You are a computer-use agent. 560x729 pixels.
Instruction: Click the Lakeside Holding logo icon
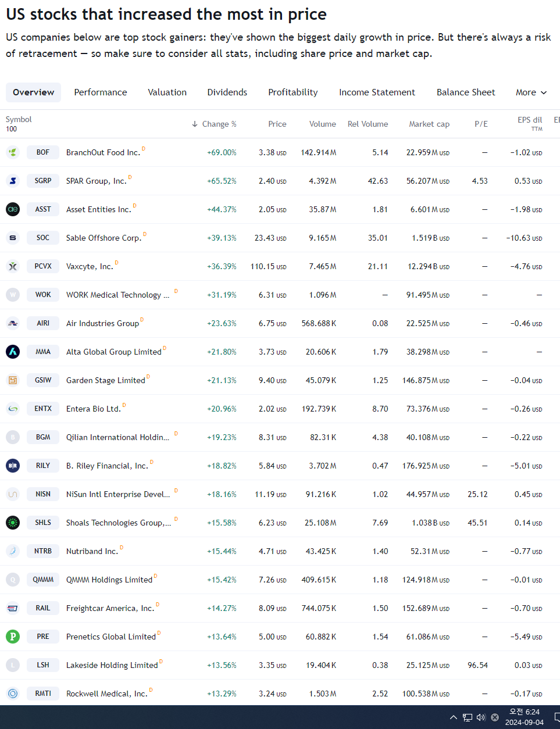(x=13, y=665)
